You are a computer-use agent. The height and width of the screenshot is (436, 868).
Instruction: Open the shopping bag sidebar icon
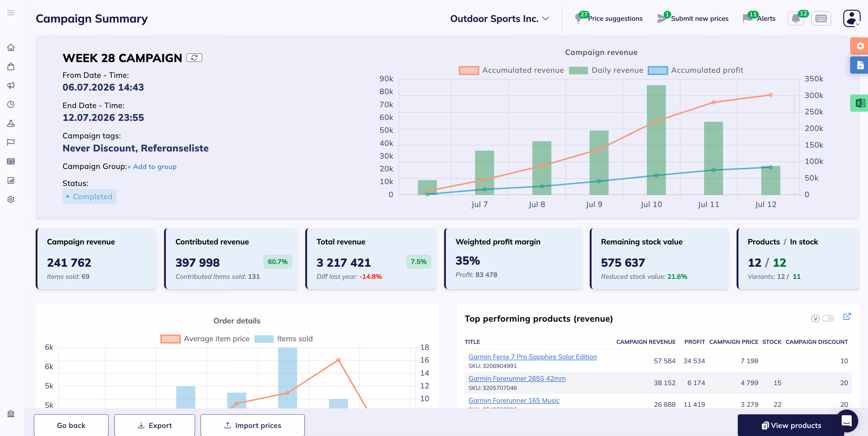11,66
